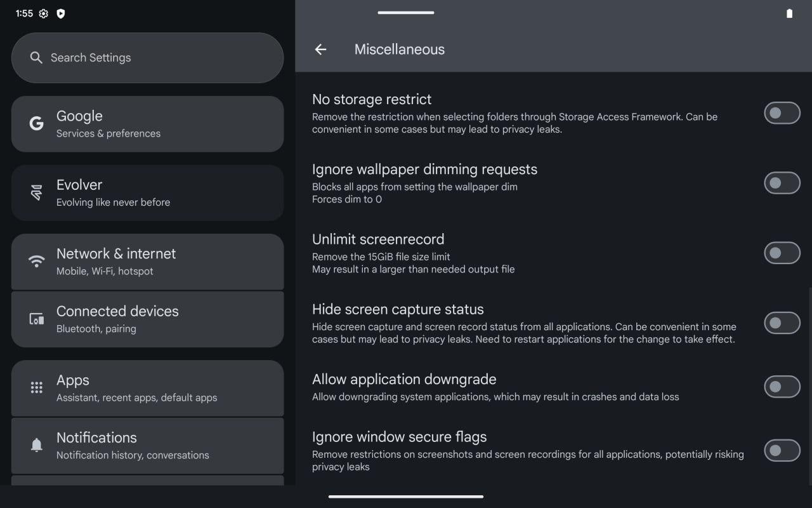Tap the Wi-Fi icon for Network & internet

[x=37, y=261]
